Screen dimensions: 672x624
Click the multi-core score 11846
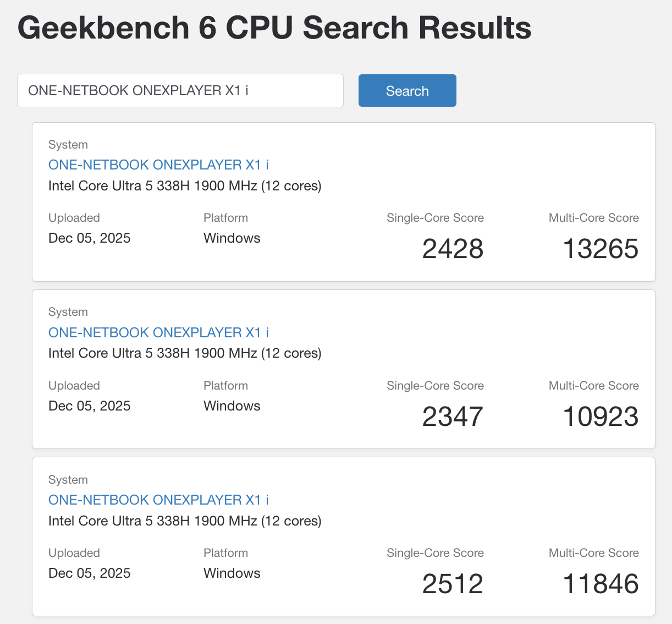pos(600,584)
